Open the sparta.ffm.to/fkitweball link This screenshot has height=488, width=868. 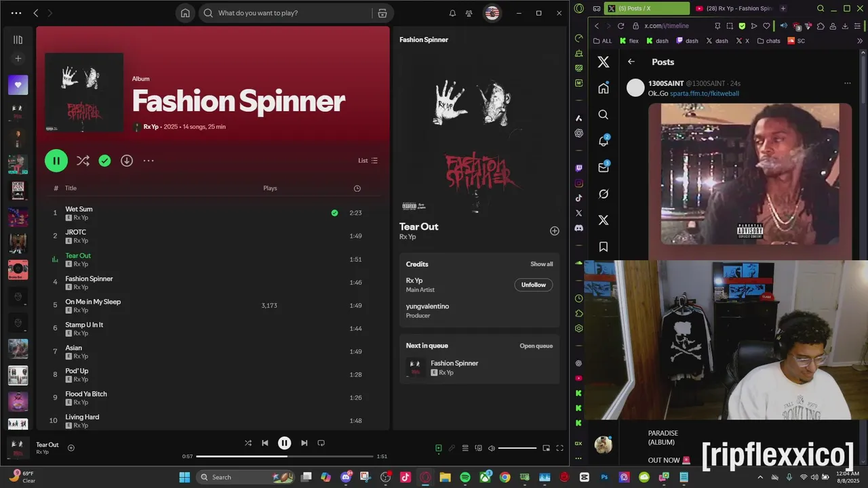coord(705,94)
